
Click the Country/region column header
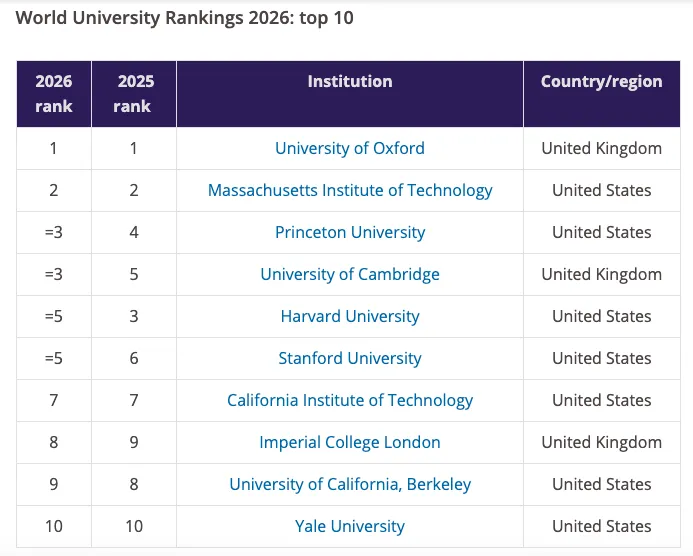(601, 82)
